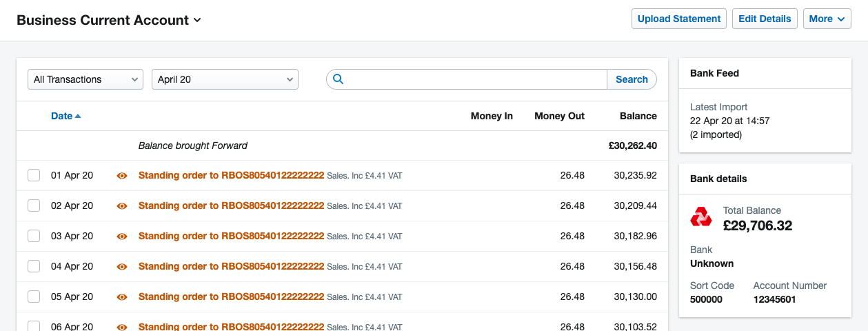Expand the More menu button
Viewport: 868px width, 331px height.
[827, 19]
